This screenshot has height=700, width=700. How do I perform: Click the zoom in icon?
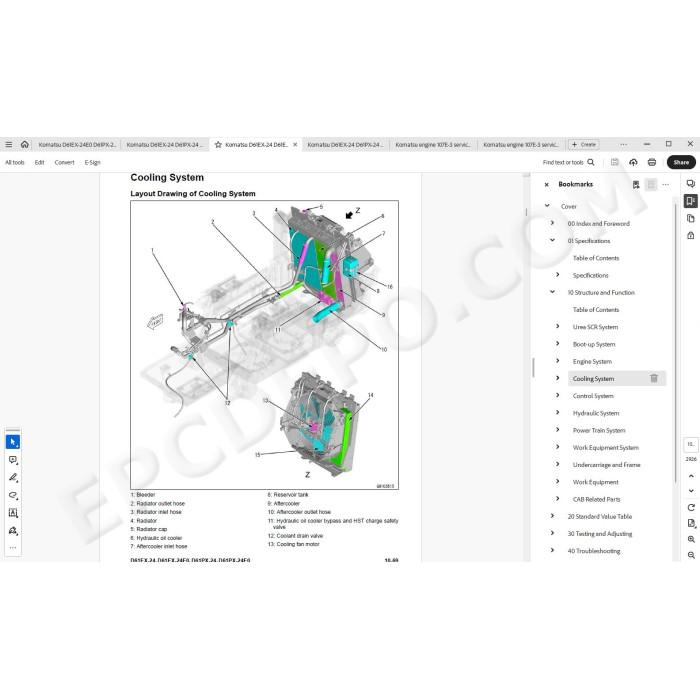pos(691,539)
